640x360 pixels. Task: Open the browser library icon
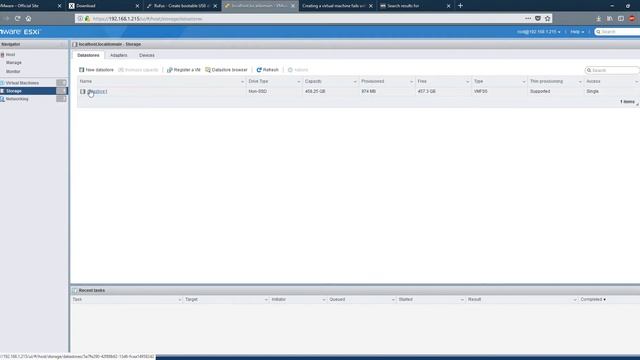coord(610,18)
